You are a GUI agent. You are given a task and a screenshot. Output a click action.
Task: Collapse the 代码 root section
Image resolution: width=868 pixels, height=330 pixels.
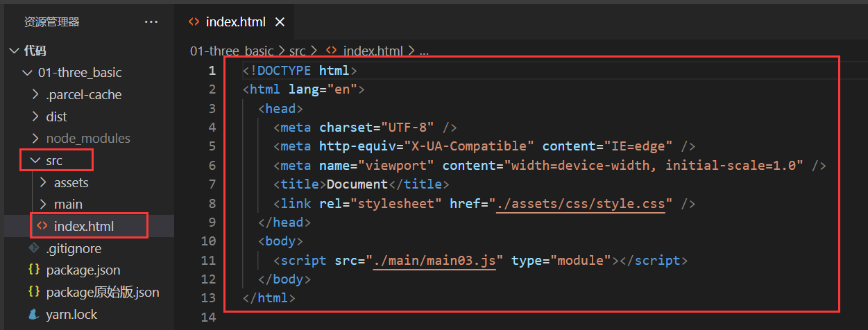coord(15,51)
